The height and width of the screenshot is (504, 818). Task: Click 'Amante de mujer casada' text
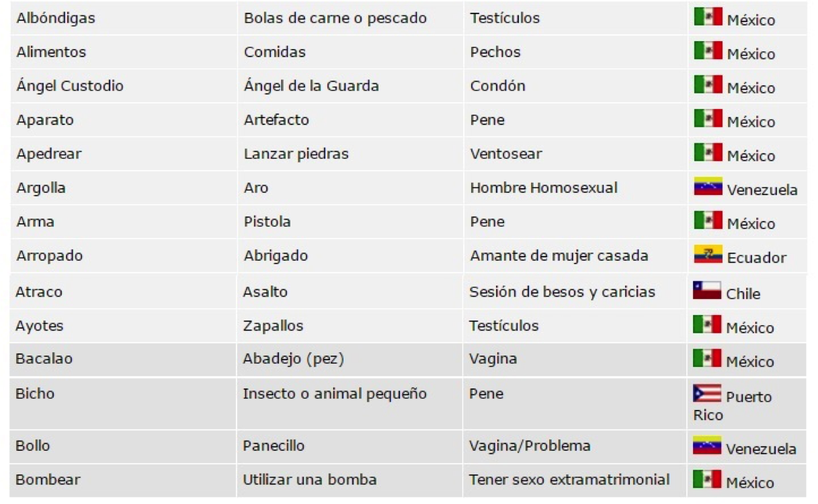click(x=559, y=255)
